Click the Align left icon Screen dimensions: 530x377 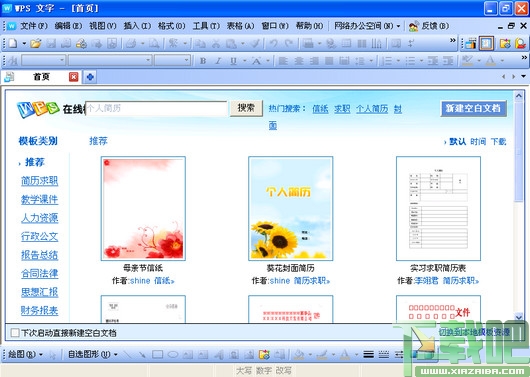tap(283, 61)
